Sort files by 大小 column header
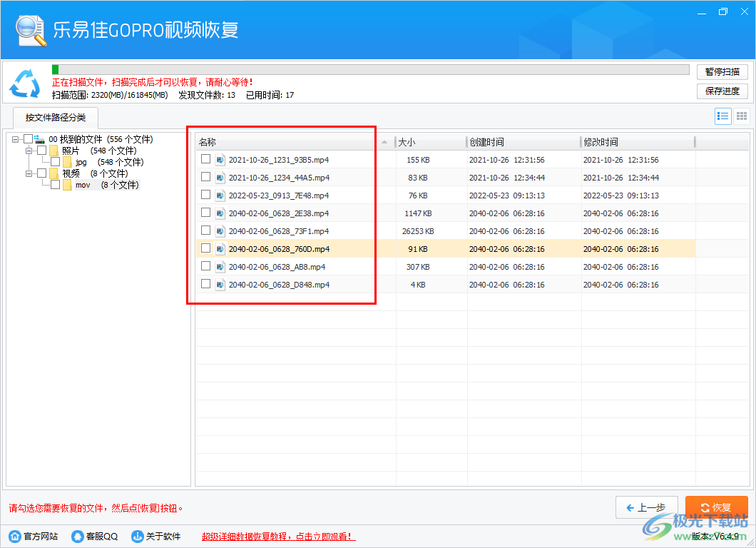Screen dimensions: 756x548 click(x=431, y=142)
